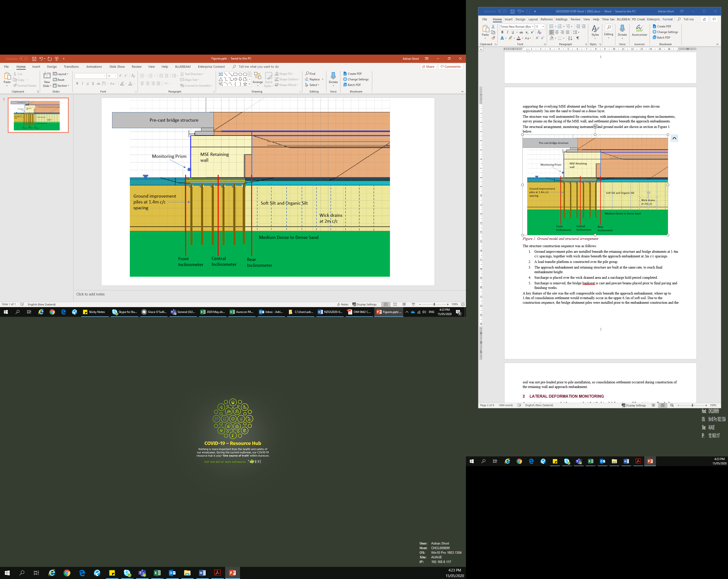Select slide 1 thumbnail in the panel

[38, 115]
